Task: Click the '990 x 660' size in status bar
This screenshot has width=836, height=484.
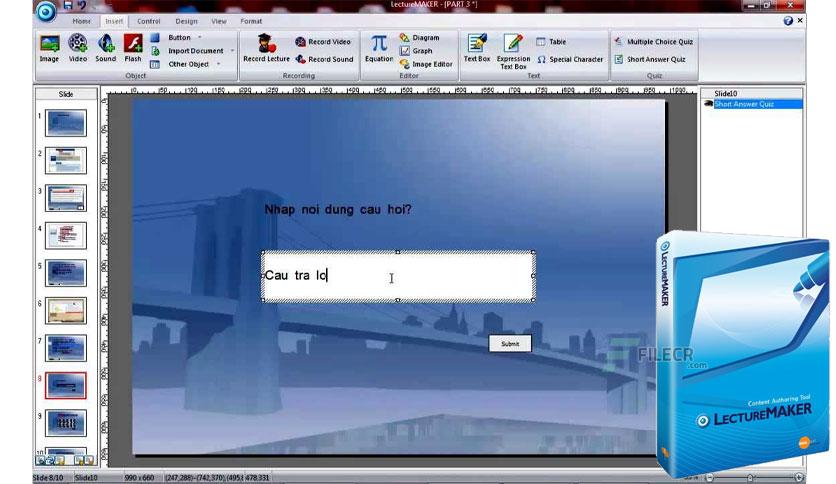Action: click(x=139, y=478)
